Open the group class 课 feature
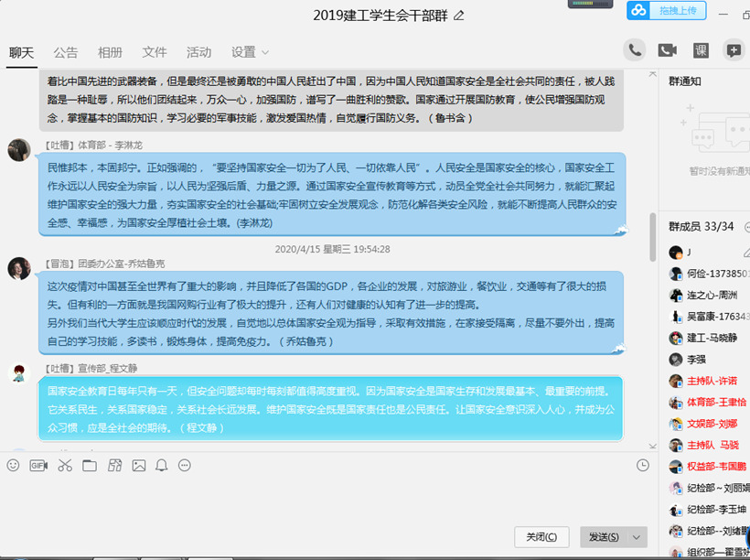 point(702,48)
